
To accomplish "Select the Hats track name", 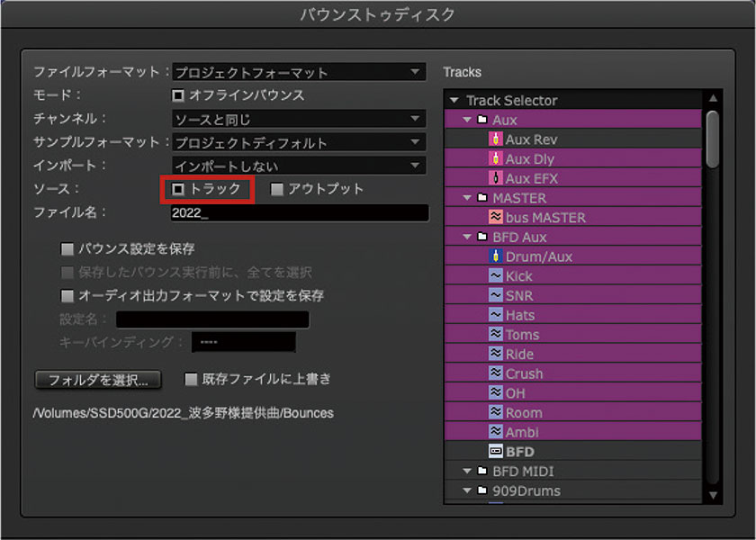I will pyautogui.click(x=520, y=315).
